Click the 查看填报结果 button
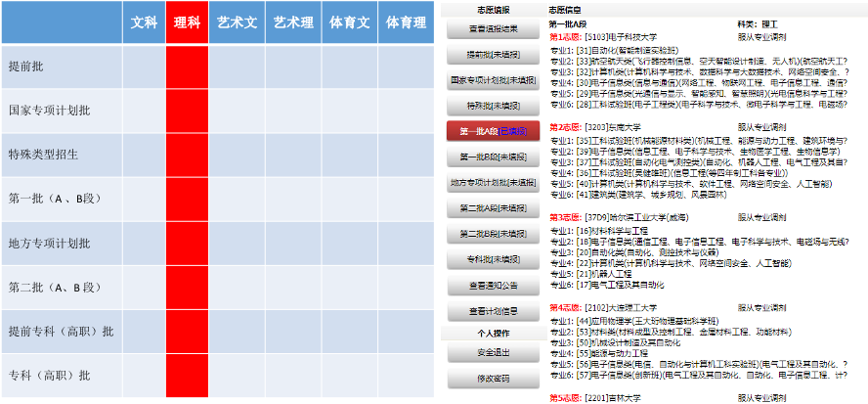 (494, 29)
